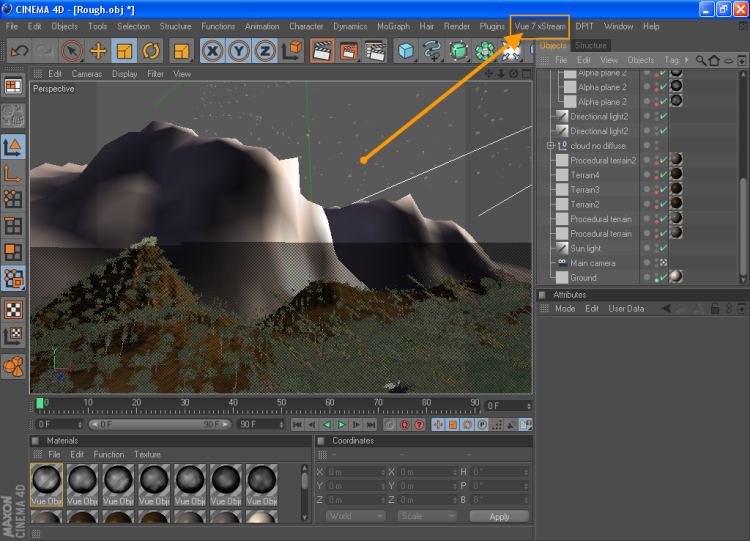Render the active view clapperboard icon
Image resolution: width=750 pixels, height=541 pixels.
coord(322,51)
